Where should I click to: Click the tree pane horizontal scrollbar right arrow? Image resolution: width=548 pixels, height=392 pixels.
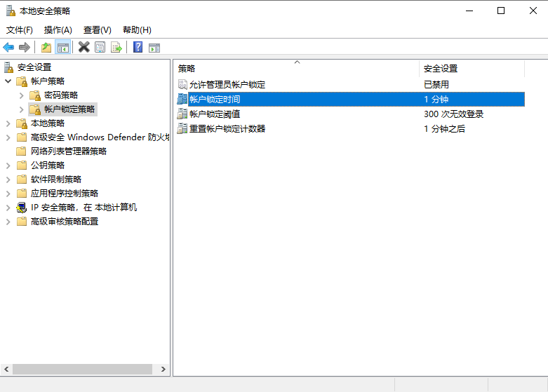click(x=163, y=369)
